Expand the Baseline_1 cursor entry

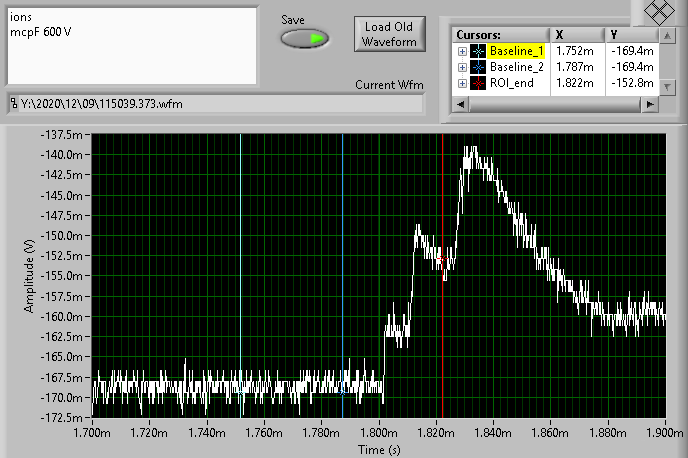click(462, 52)
